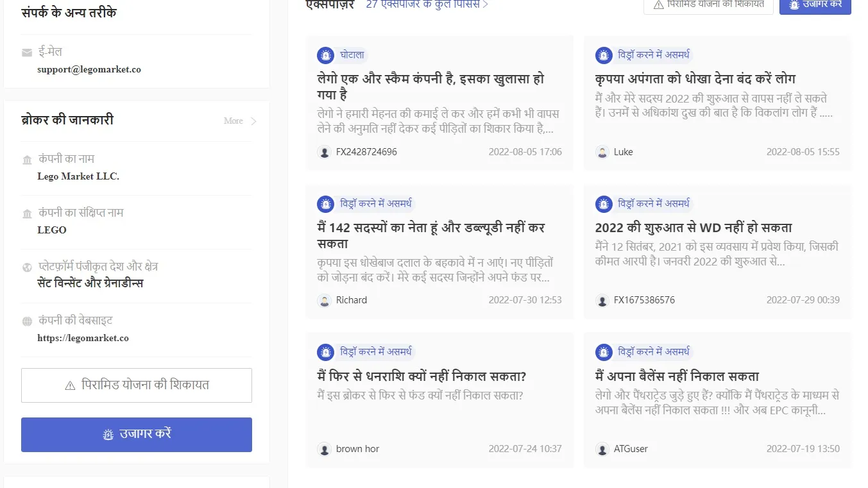Image resolution: width=868 pixels, height=488 pixels.
Task: Click the badge icon on the अपना बैलेंस नहीं निकाल सकता card
Action: (604, 352)
